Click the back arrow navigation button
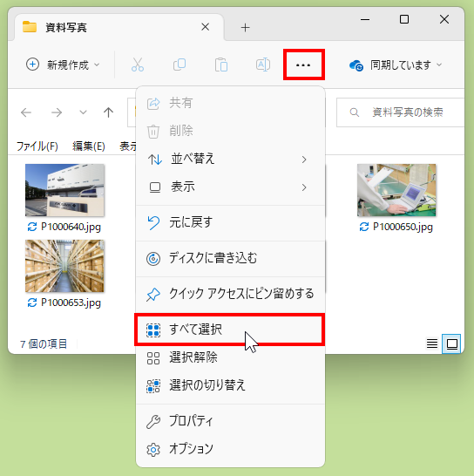474x476 pixels. click(x=26, y=112)
